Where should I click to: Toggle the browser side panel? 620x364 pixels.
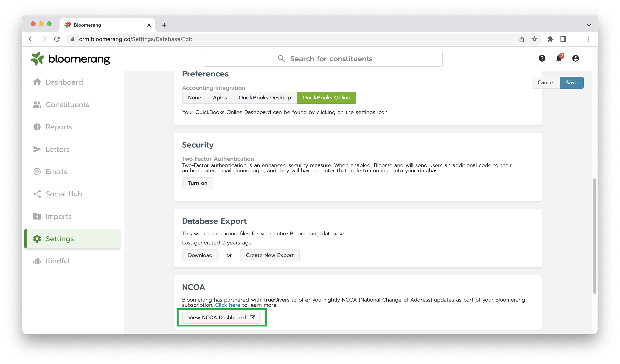click(x=563, y=39)
